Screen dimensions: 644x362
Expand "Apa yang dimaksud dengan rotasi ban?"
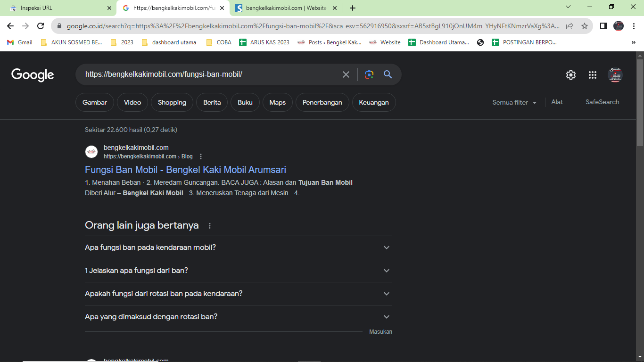point(239,317)
